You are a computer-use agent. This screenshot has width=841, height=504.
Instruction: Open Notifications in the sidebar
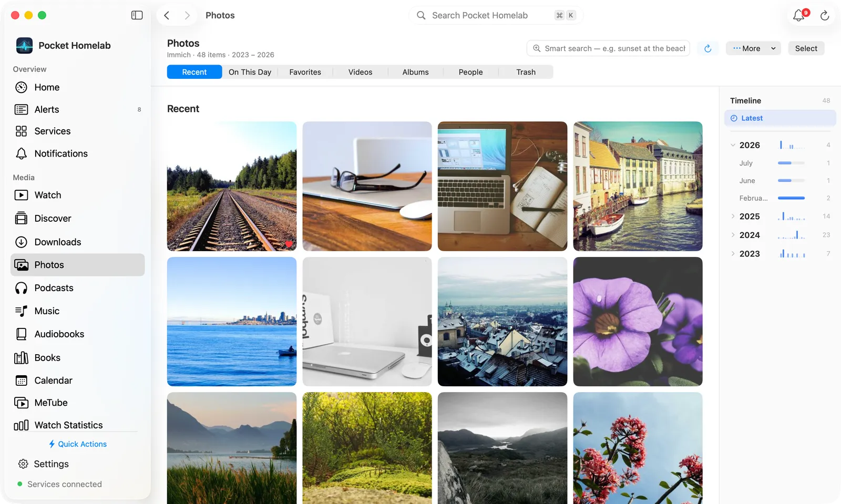point(77,153)
